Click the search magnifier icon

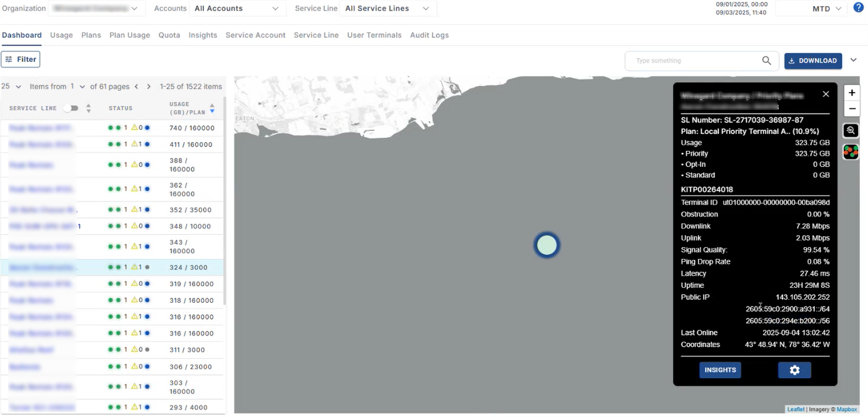[766, 61]
